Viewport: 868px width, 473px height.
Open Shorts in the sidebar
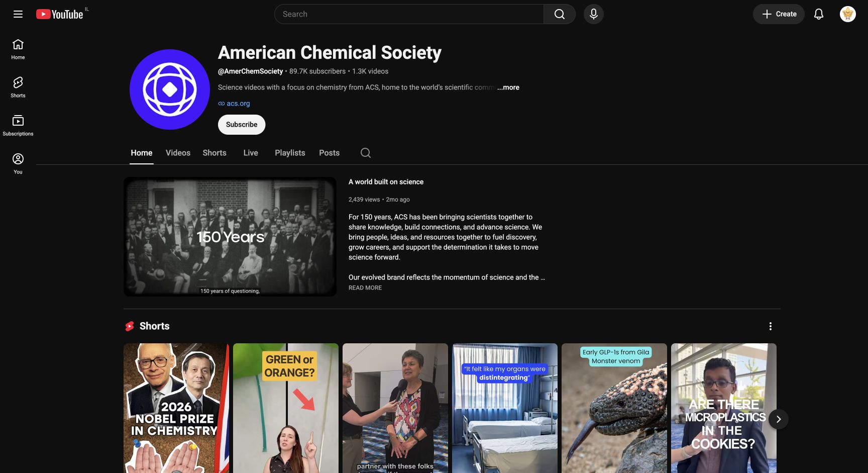point(18,87)
